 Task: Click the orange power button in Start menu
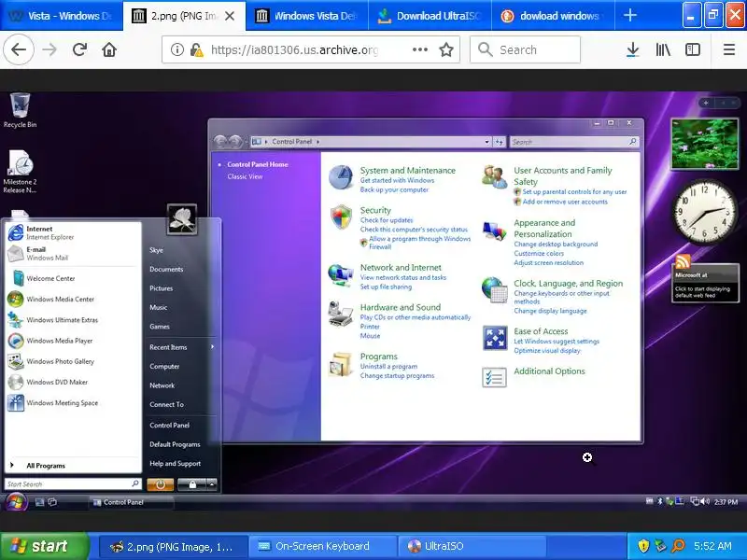pyautogui.click(x=160, y=484)
